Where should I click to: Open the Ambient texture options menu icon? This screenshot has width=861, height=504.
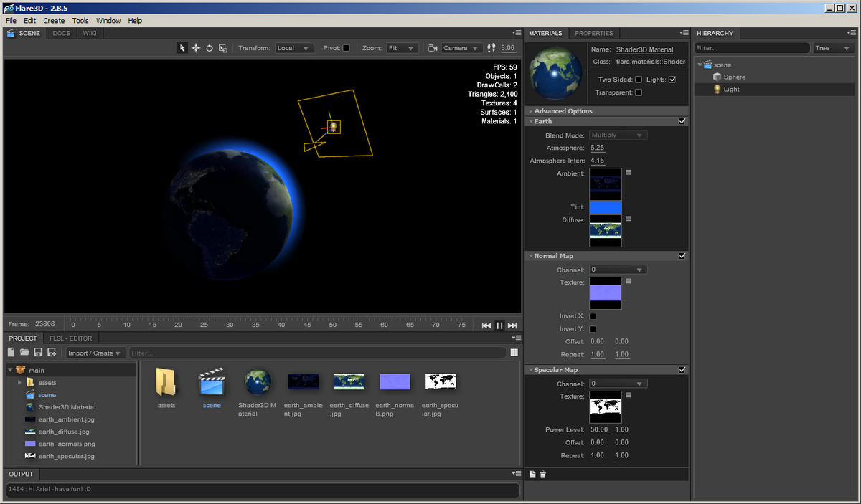click(629, 173)
